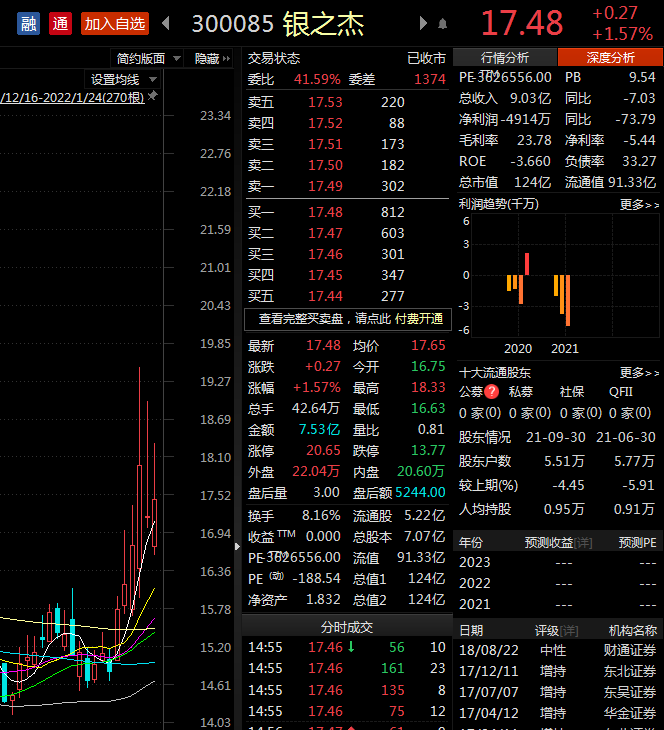The width and height of the screenshot is (664, 730).
Task: Add stock with 加入自选 button
Action: [115, 24]
